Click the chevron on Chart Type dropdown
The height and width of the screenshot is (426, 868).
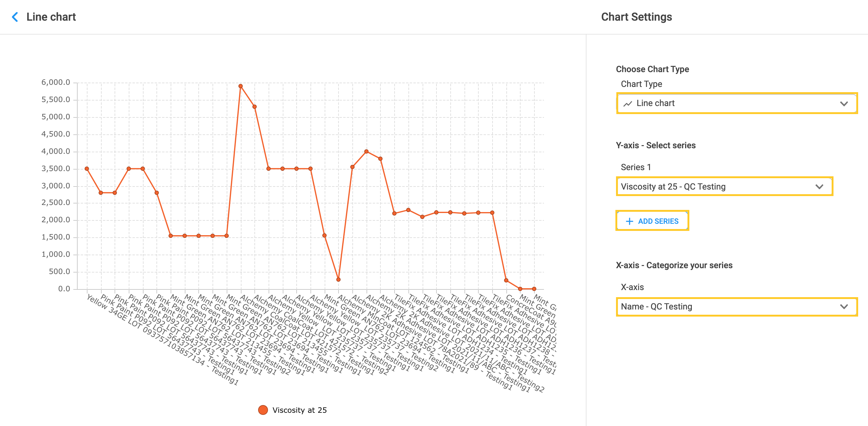(x=843, y=104)
